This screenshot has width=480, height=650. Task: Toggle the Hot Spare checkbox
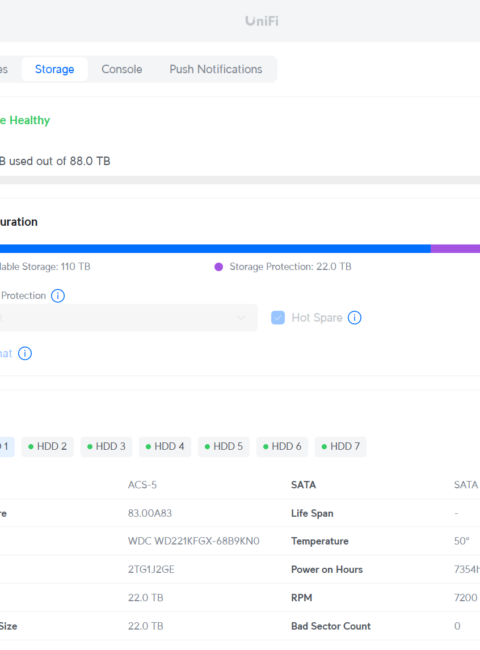point(278,318)
